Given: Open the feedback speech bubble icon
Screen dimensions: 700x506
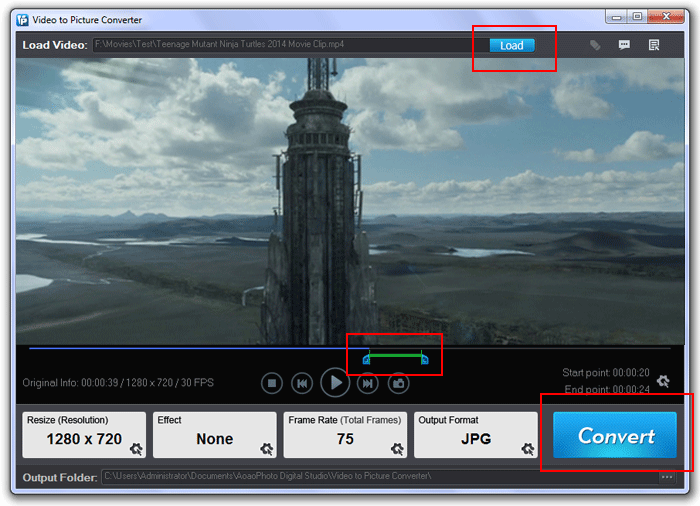Looking at the screenshot, I should pyautogui.click(x=624, y=45).
